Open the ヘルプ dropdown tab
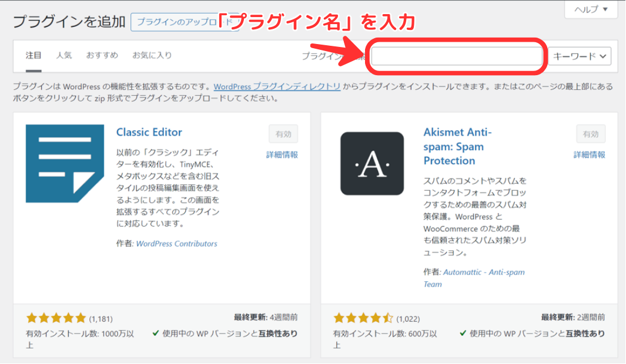The image size is (626, 364). (591, 9)
